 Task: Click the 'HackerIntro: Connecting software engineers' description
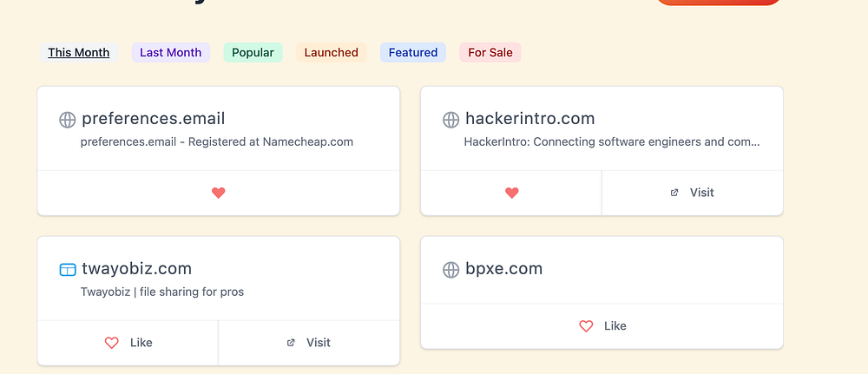[612, 141]
